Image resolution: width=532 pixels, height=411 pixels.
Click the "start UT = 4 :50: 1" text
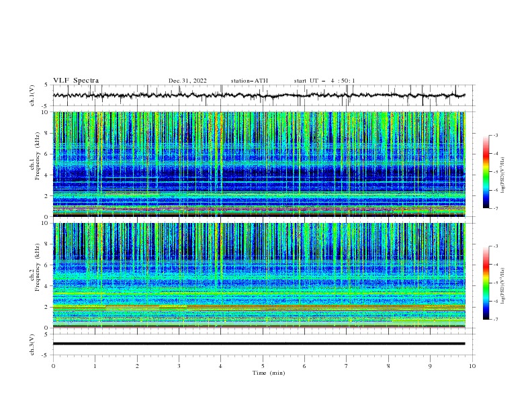324,81
